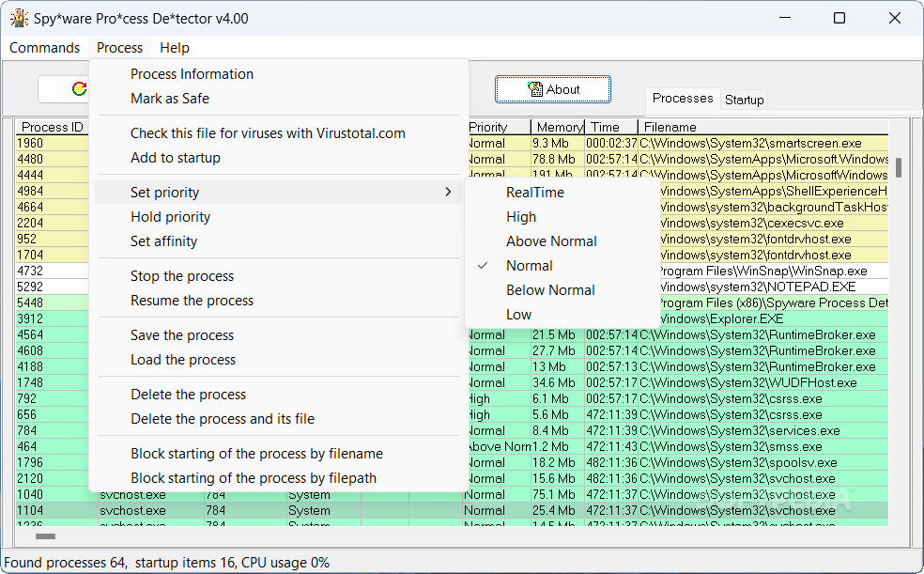Image resolution: width=924 pixels, height=574 pixels.
Task: Click the services.exe filename cell
Action: 763,431
